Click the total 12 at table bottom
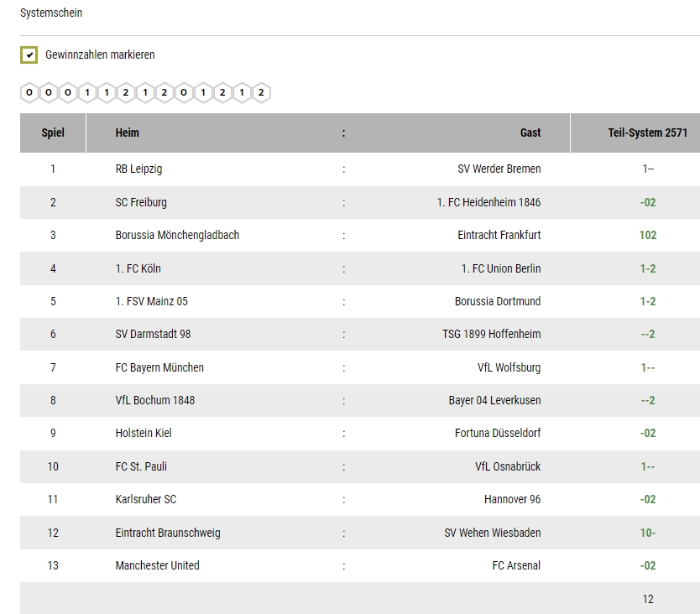Screen dimensions: 700x614 (648, 599)
